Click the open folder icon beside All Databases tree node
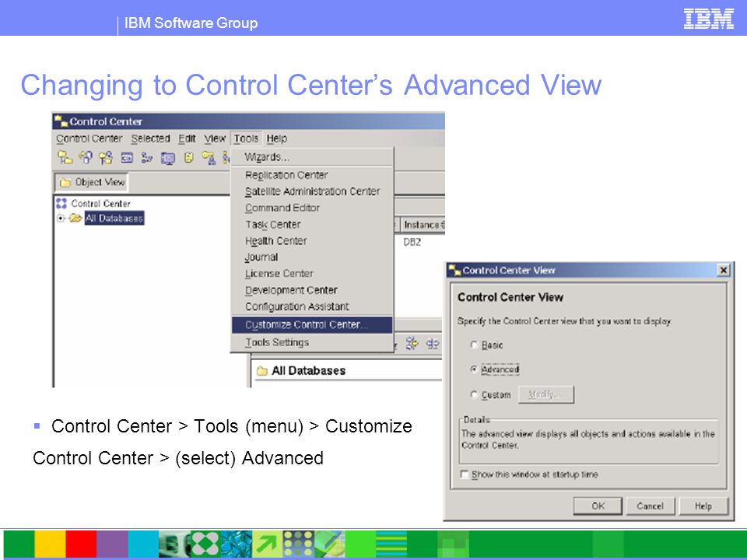 [x=75, y=218]
